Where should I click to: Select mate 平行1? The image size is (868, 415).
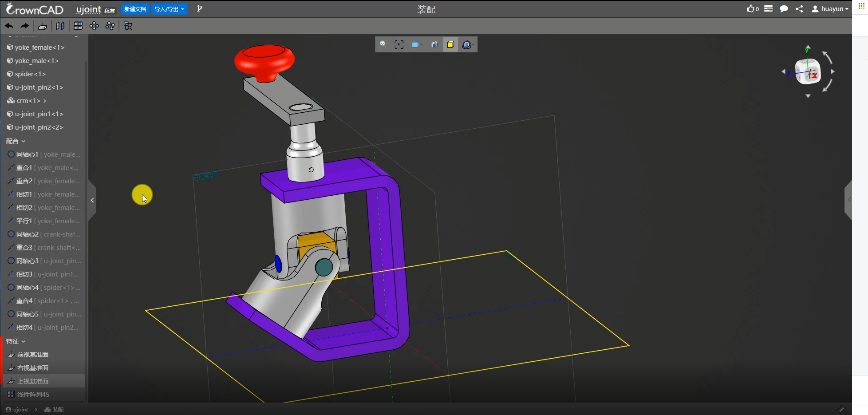tap(44, 221)
